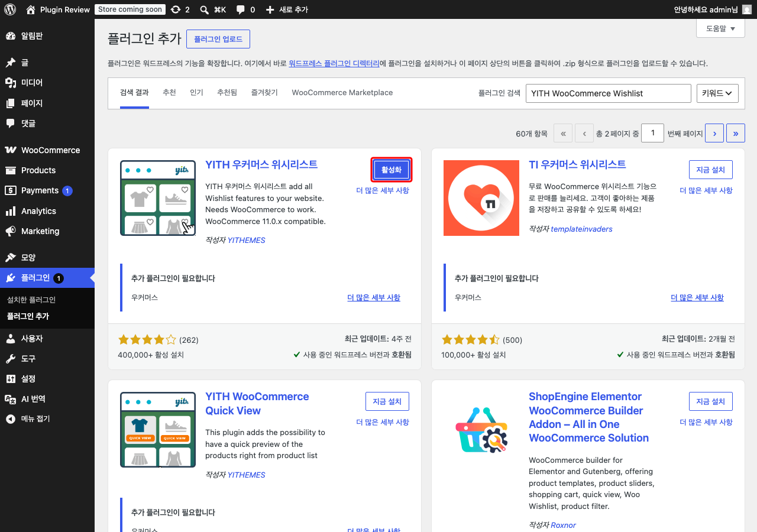Install ShopEngine Elementor WooCommerce Builder Addon

point(711,401)
